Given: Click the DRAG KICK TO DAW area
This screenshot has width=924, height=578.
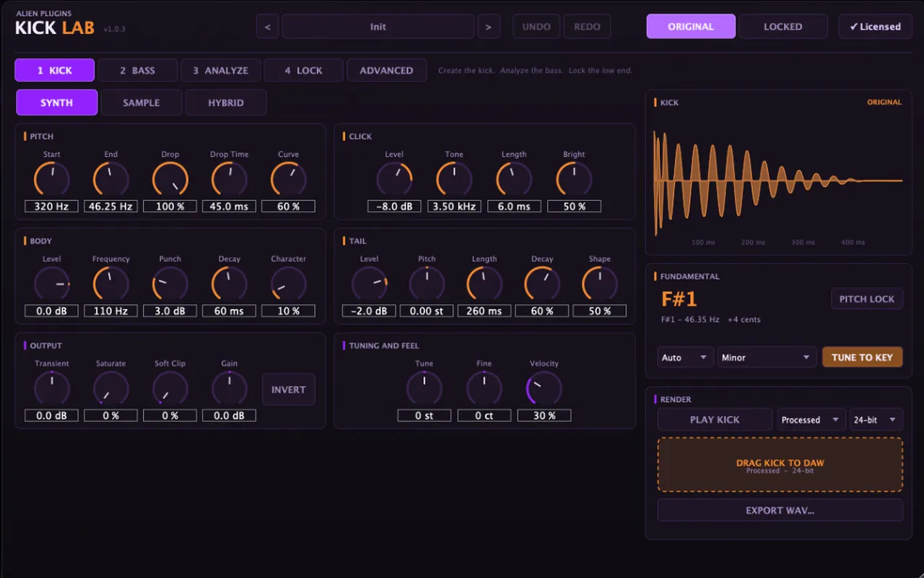Looking at the screenshot, I should [x=780, y=465].
